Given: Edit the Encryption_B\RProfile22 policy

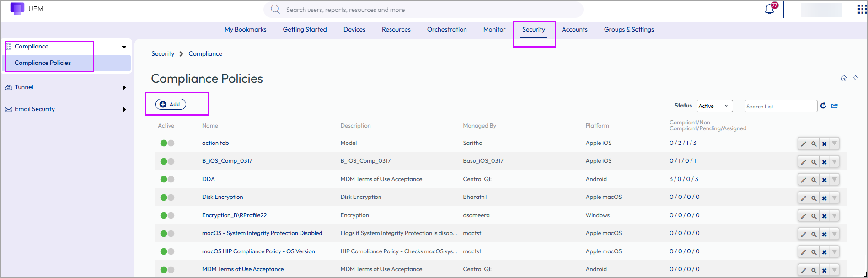Looking at the screenshot, I should tap(804, 216).
